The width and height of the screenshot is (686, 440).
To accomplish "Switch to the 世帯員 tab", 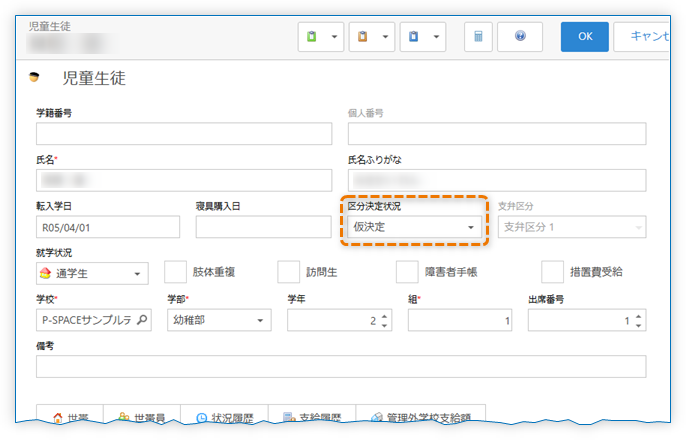I will (x=142, y=415).
